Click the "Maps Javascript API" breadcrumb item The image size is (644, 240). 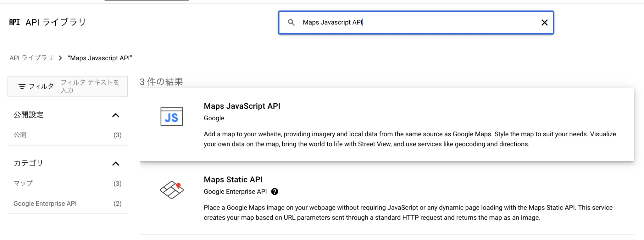tap(100, 58)
